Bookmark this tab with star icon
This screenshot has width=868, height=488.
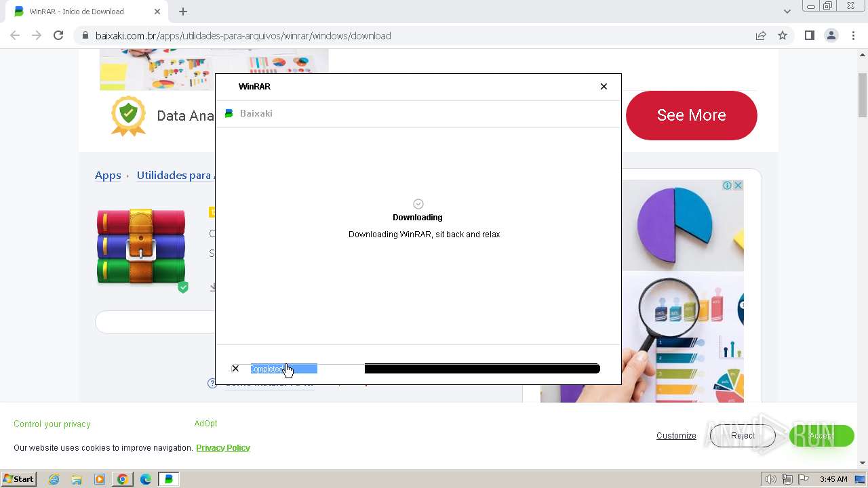[783, 35]
